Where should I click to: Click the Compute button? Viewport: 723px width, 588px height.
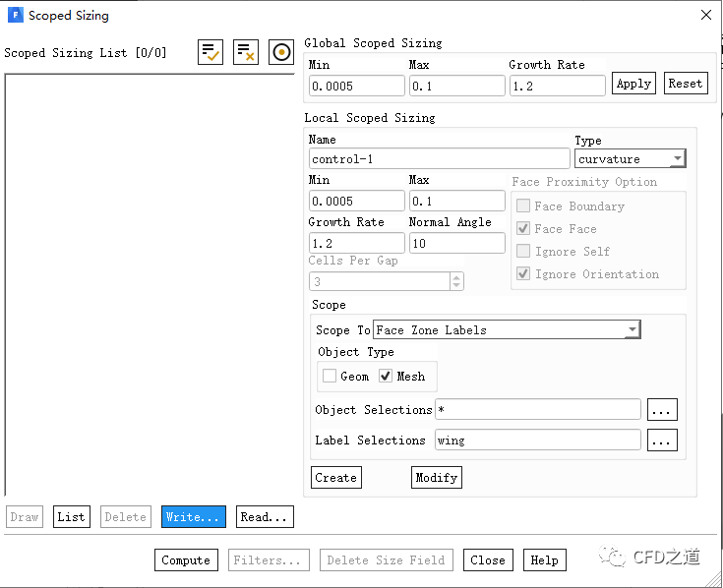point(186,560)
